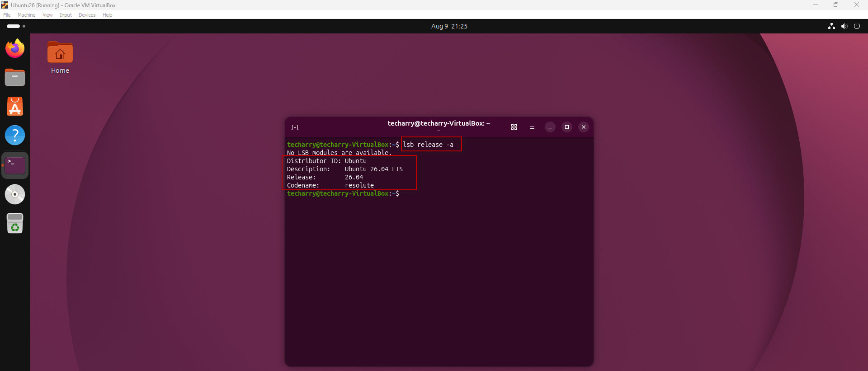Click the 'Release: 26.04' line
Viewport: 868px width, 371px height.
[325, 177]
